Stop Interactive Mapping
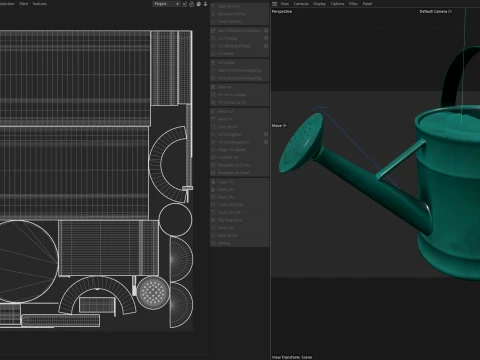The height and width of the screenshot is (360, 480). (x=239, y=78)
